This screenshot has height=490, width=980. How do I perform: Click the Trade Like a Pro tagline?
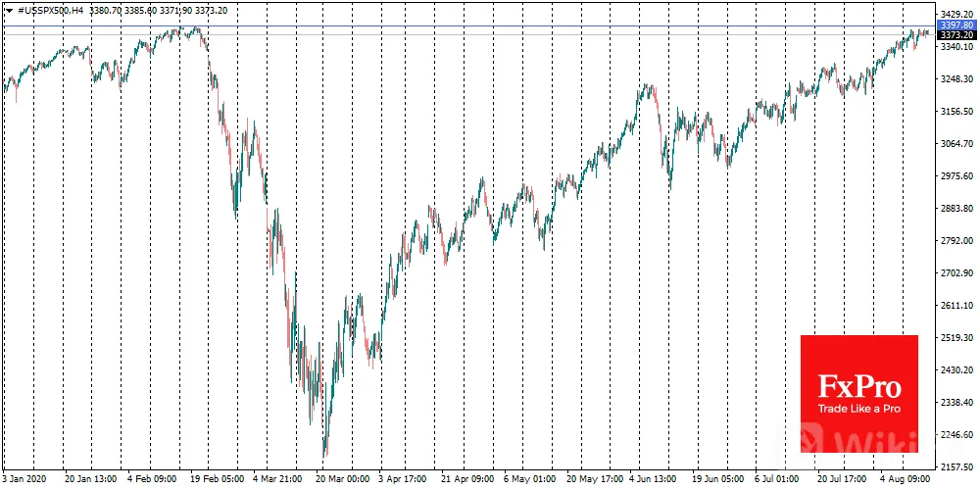pyautogui.click(x=858, y=410)
